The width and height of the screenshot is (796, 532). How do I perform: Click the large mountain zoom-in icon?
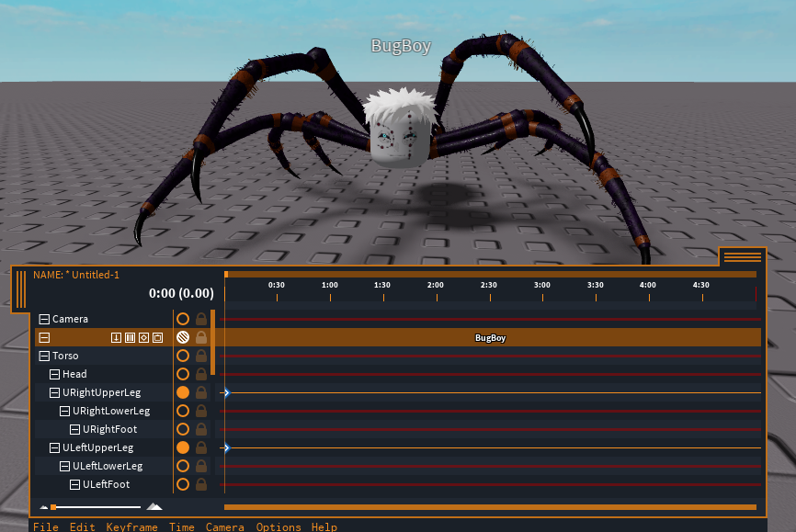click(154, 506)
